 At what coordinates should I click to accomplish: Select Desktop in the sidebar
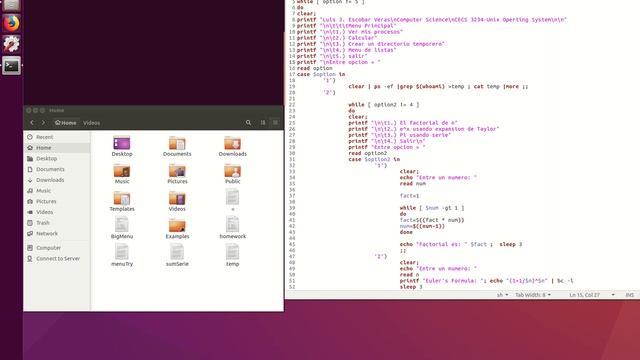point(57,158)
